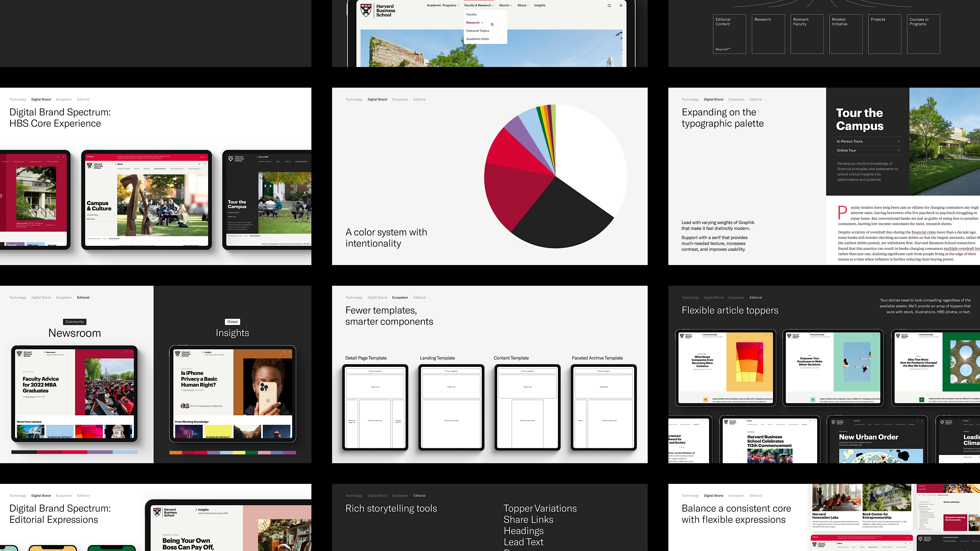This screenshot has width=980, height=551.
Task: Click the search icon on the Is iPhone Privacy article screen
Action: tap(284, 352)
